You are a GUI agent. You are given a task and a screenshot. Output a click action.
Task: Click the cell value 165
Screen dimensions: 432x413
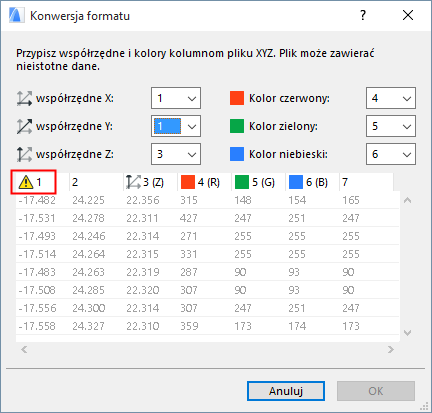click(351, 200)
